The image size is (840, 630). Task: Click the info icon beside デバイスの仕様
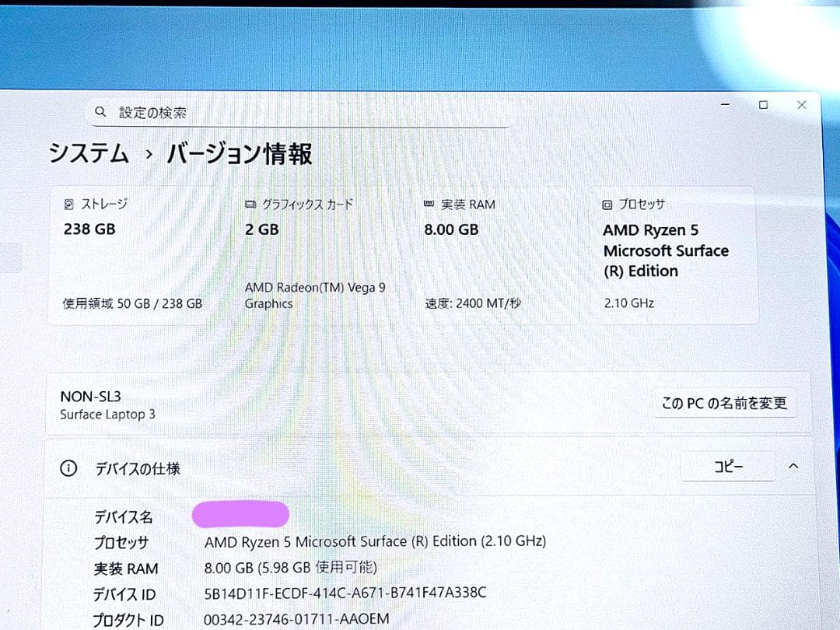pos(68,468)
